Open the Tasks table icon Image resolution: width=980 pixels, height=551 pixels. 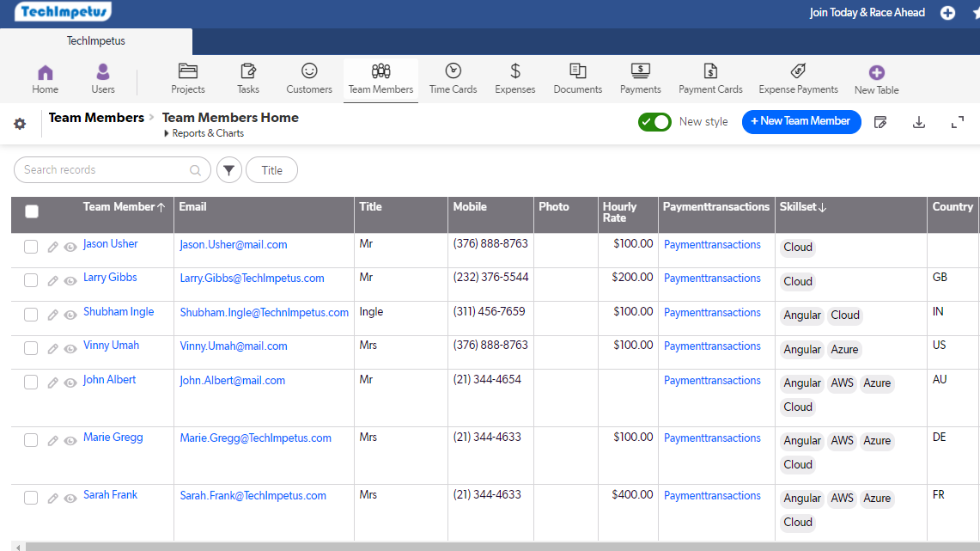click(248, 70)
